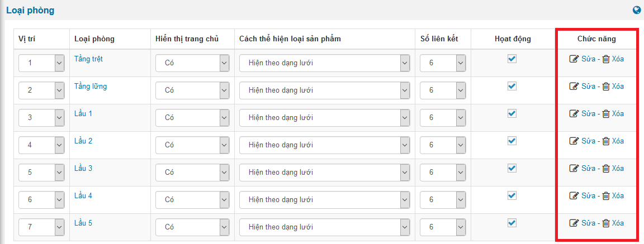Click the trash icon in the Lầu 1 row

point(605,114)
